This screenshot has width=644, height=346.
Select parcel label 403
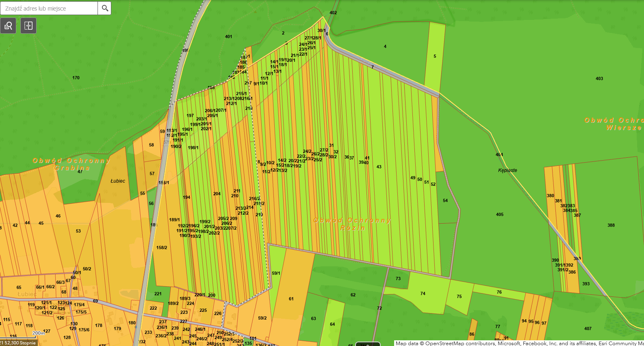pos(599,78)
